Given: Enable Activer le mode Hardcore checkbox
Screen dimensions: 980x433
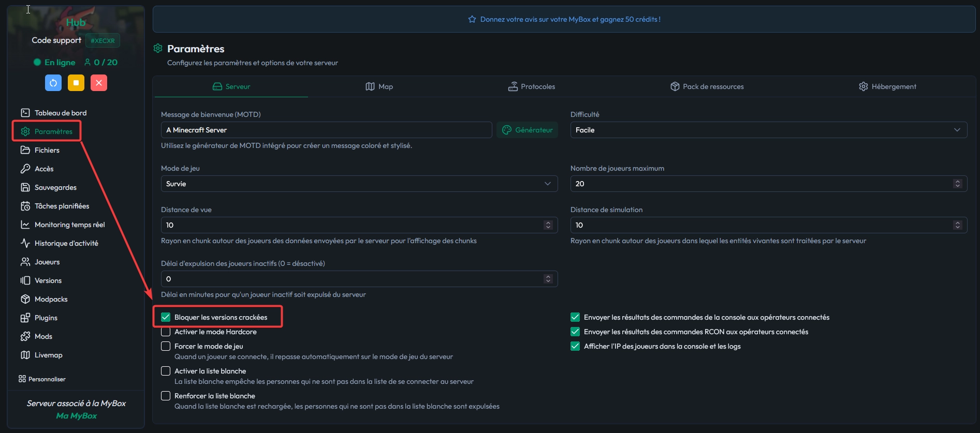Looking at the screenshot, I should (166, 332).
